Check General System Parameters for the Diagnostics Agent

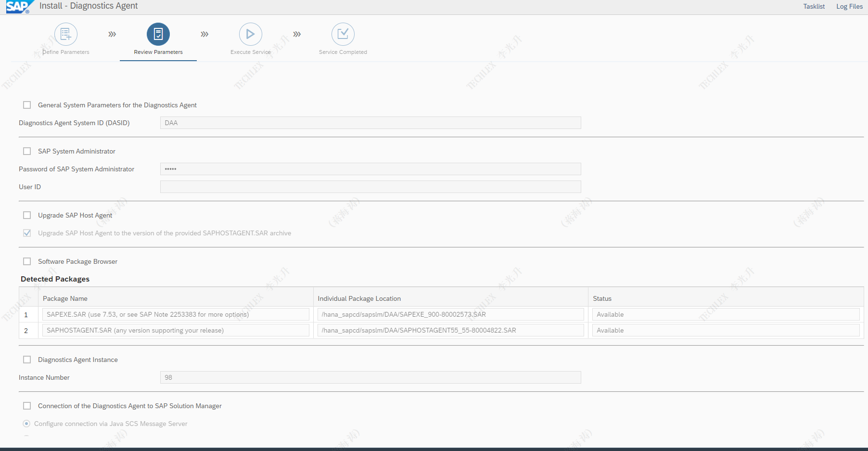27,105
